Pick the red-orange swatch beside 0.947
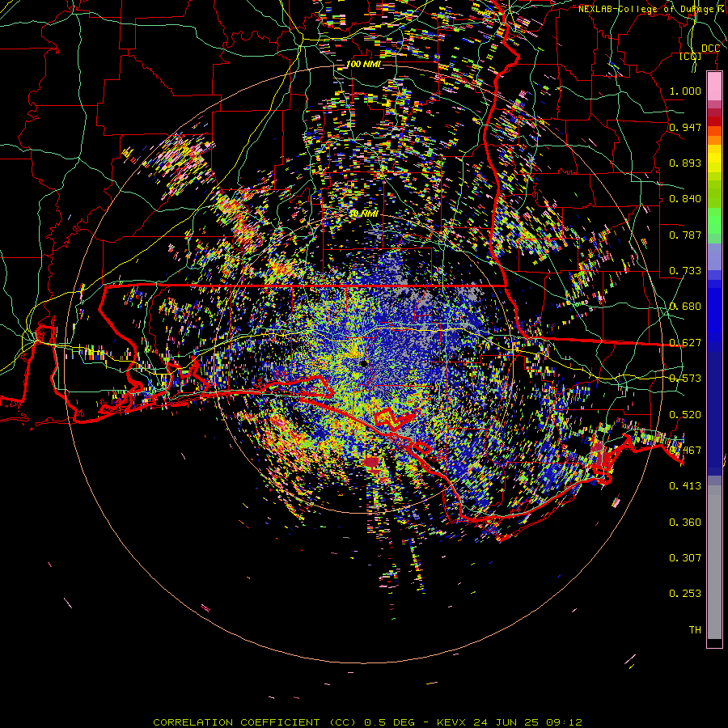This screenshot has width=728, height=728. pyautogui.click(x=714, y=131)
